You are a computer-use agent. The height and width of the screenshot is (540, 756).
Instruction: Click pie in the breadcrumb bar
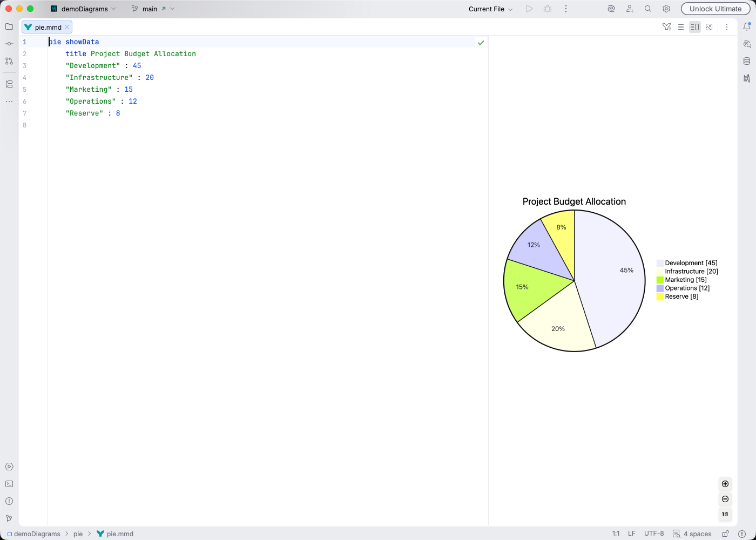(78, 534)
